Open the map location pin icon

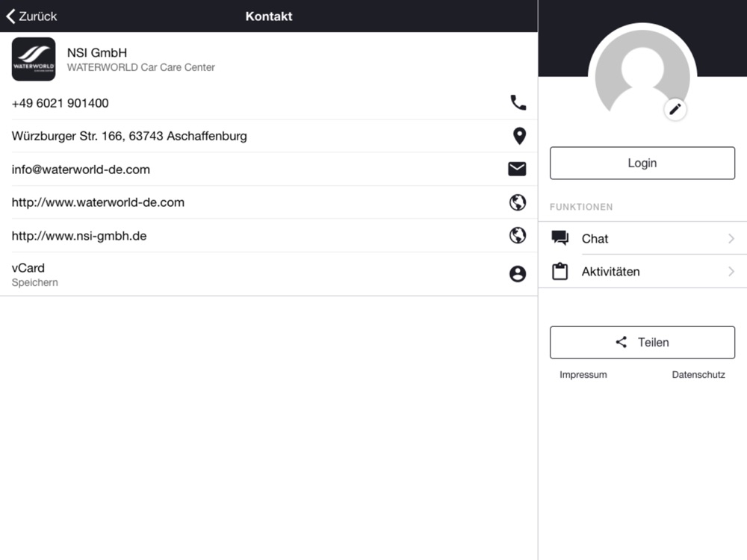[519, 136]
